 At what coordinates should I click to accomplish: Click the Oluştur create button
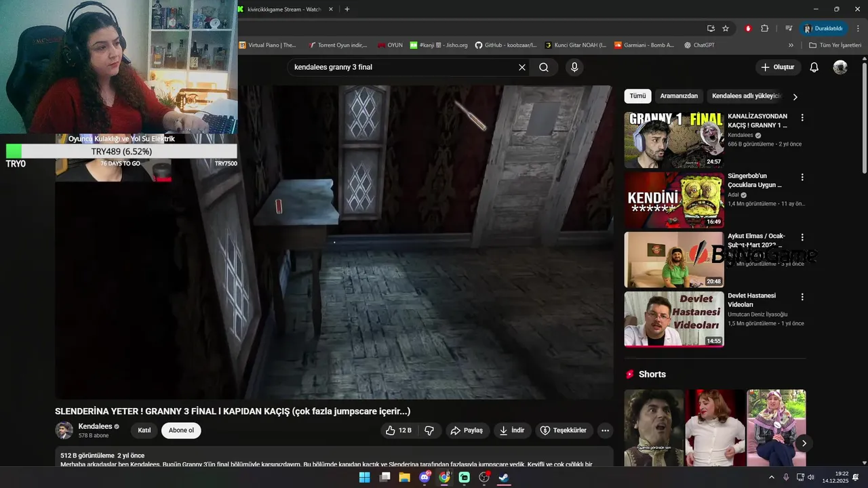tap(777, 67)
